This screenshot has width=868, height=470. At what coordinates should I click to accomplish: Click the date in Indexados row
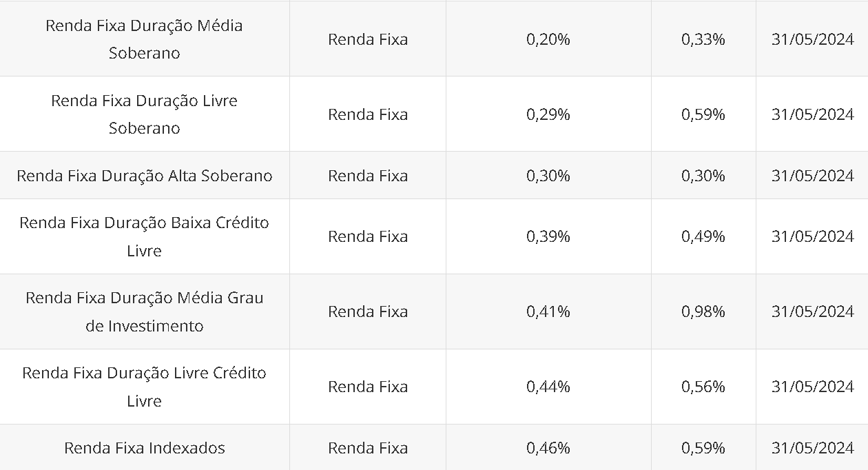812,448
